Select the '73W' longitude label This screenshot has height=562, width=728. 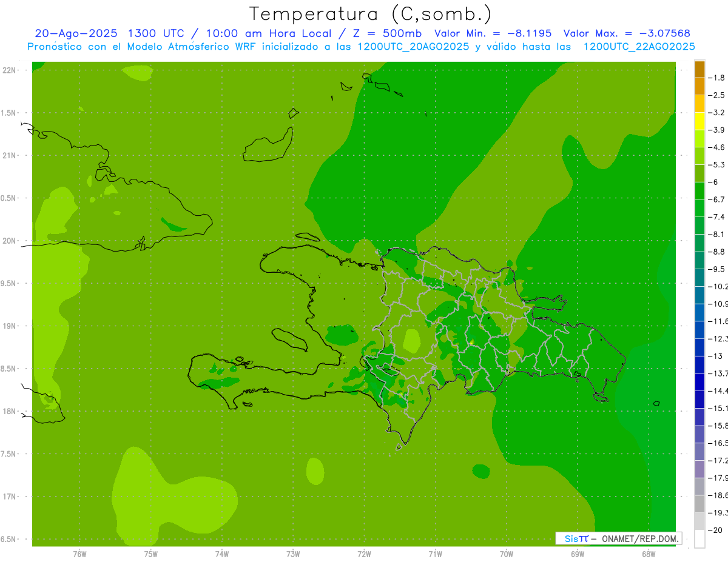293,554
